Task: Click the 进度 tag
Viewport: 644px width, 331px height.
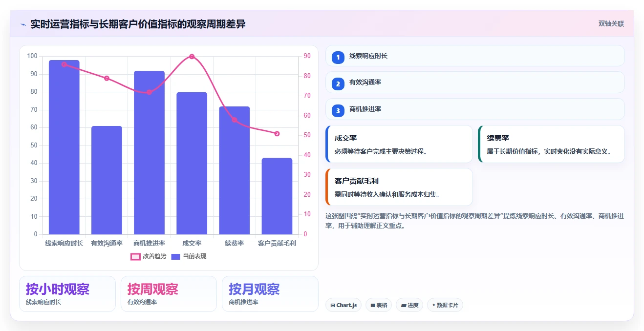Action: [x=409, y=305]
